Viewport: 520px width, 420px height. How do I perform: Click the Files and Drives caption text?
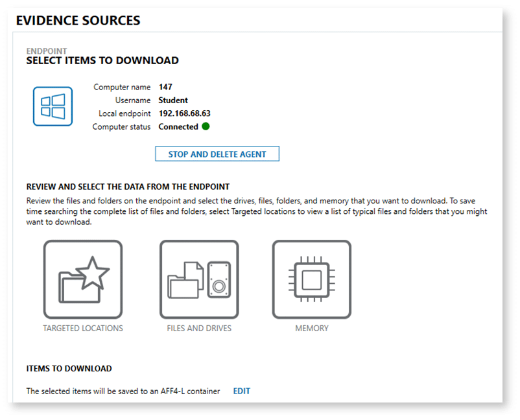pos(199,329)
